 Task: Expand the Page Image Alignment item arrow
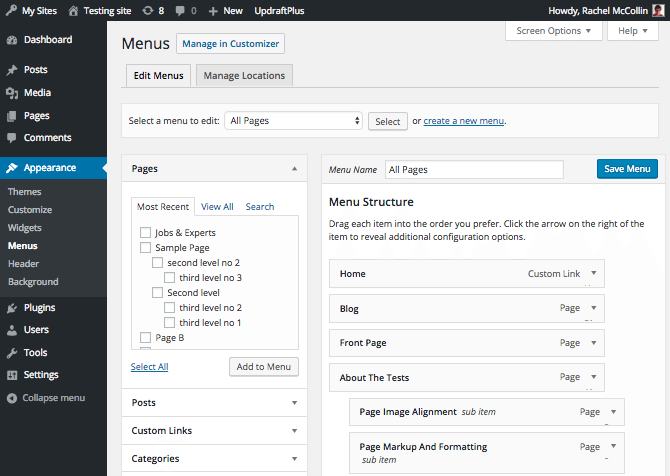613,412
